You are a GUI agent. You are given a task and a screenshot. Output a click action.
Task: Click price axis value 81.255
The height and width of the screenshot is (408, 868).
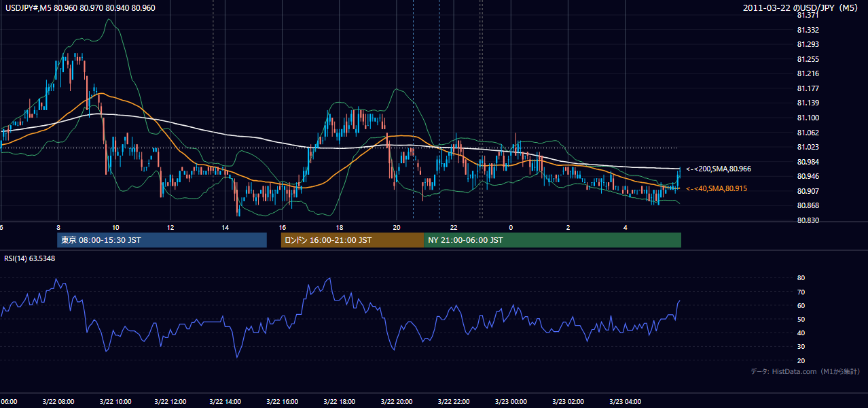(x=808, y=59)
